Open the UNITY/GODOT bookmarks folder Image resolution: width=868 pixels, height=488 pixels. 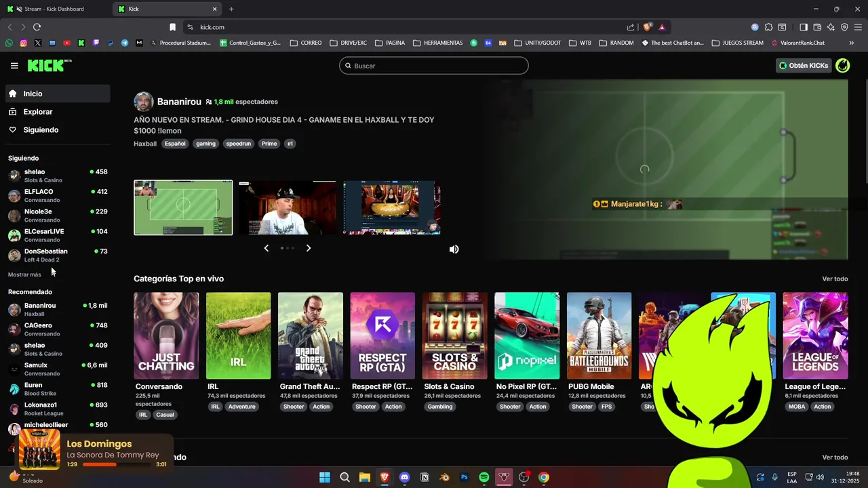538,43
